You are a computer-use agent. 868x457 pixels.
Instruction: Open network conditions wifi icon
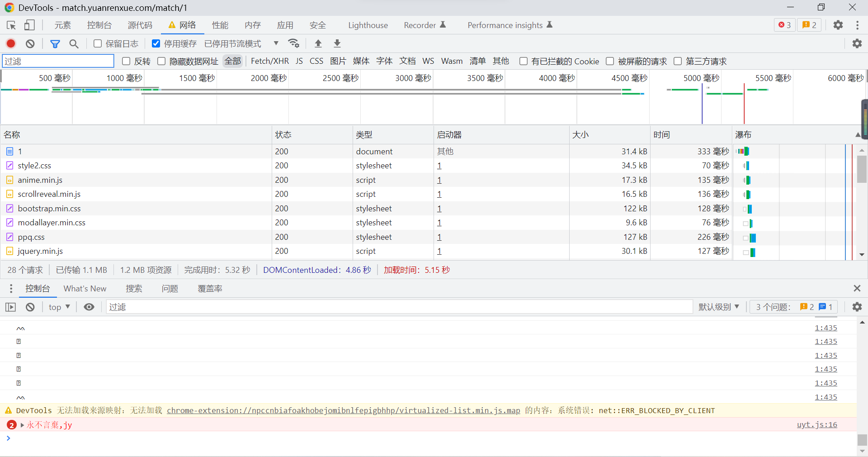tap(294, 43)
